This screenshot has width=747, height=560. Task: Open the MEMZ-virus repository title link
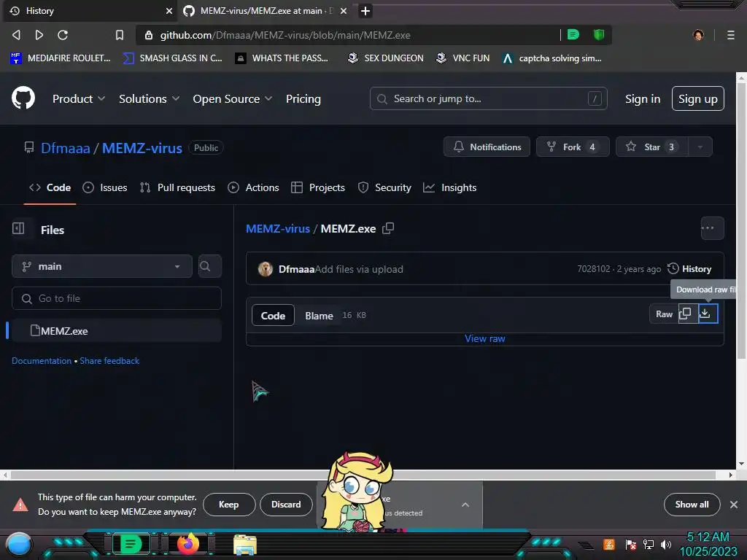pyautogui.click(x=142, y=148)
